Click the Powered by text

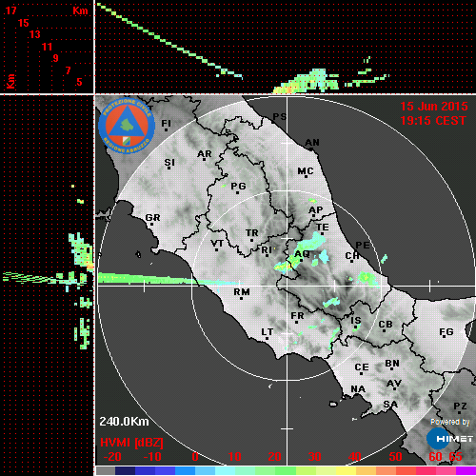[x=450, y=422]
